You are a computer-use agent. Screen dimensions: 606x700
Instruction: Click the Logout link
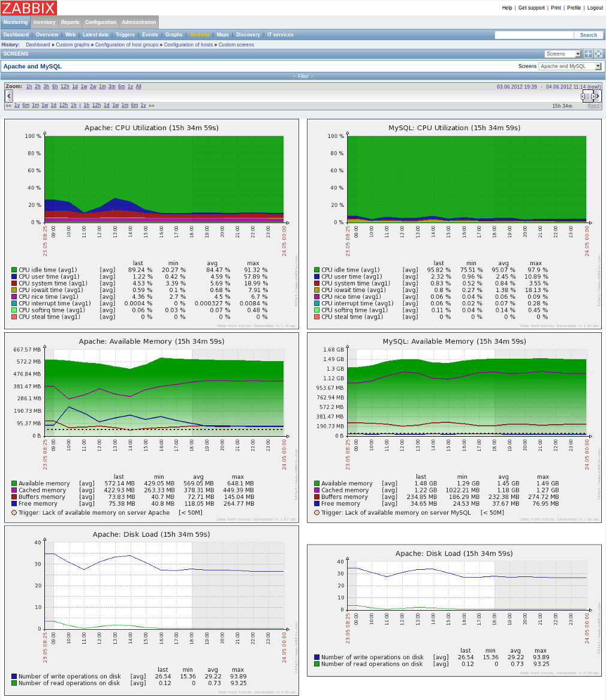click(595, 8)
